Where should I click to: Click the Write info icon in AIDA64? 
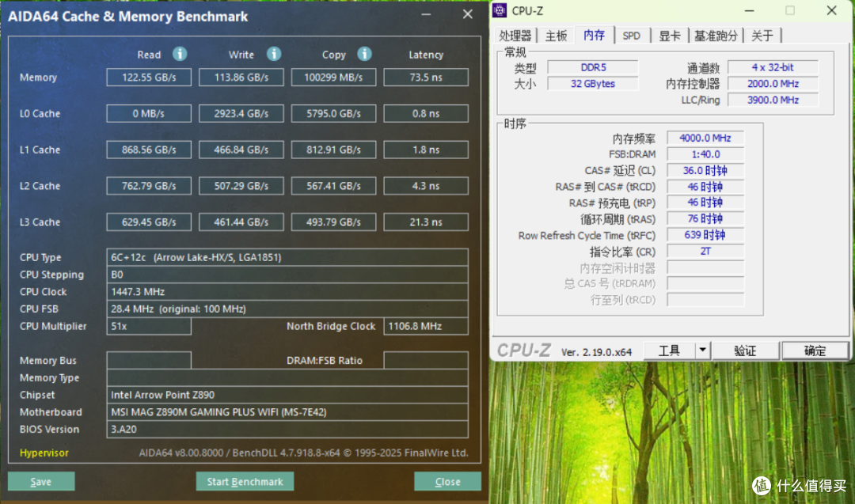[x=274, y=54]
